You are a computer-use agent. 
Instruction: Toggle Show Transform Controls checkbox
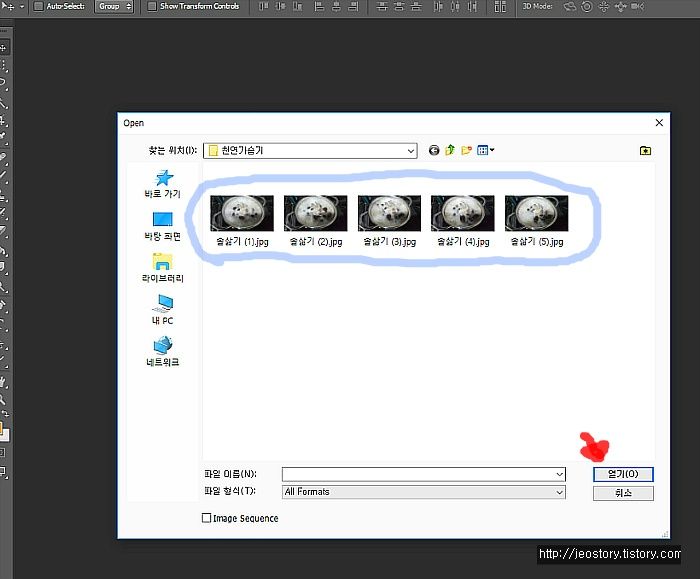coord(152,6)
